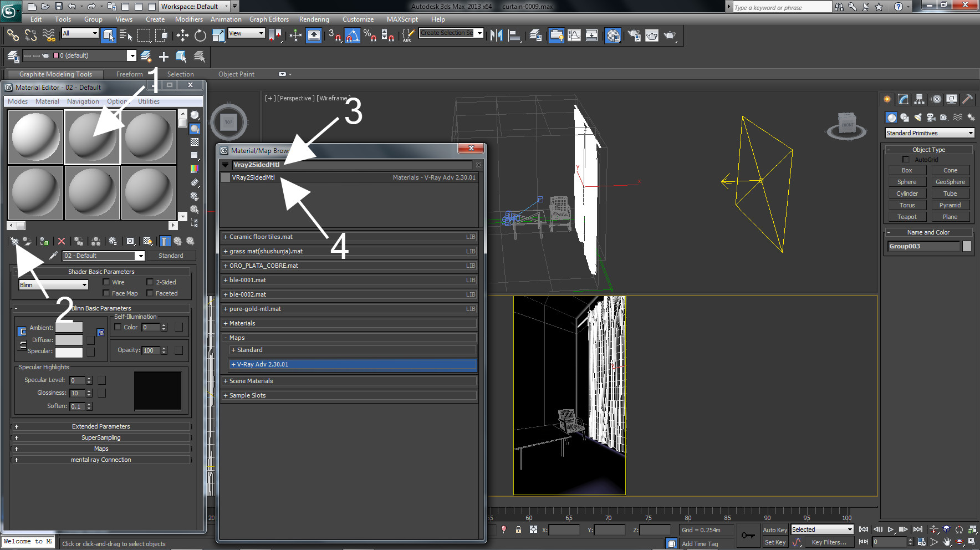The image size is (980, 550).
Task: Click the Group003 object color swatch
Action: [967, 246]
